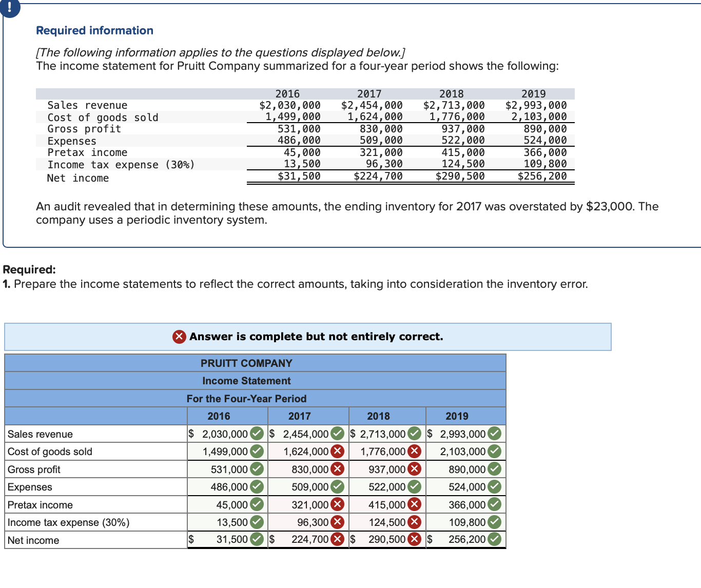This screenshot has height=588, width=701.
Task: Click green check beside 2016 COGS 1,499,000
Action: coord(257,452)
